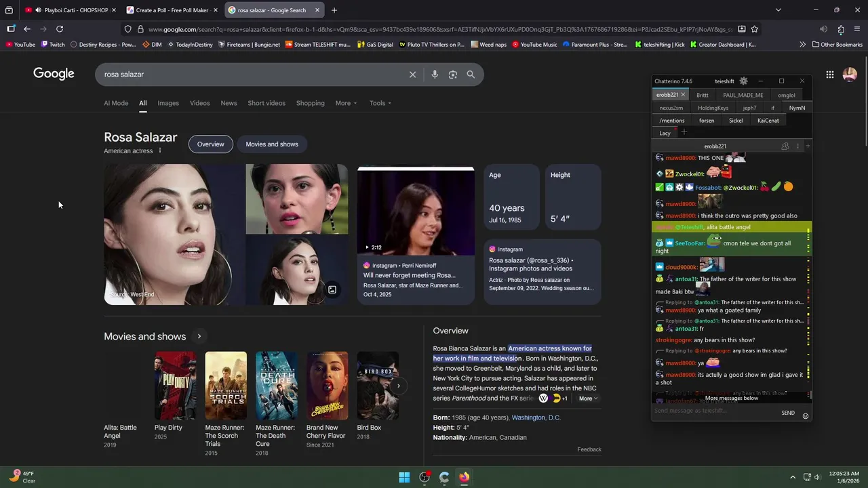Image resolution: width=868 pixels, height=488 pixels.
Task: Open the Firefox extensions menu
Action: coord(841,29)
